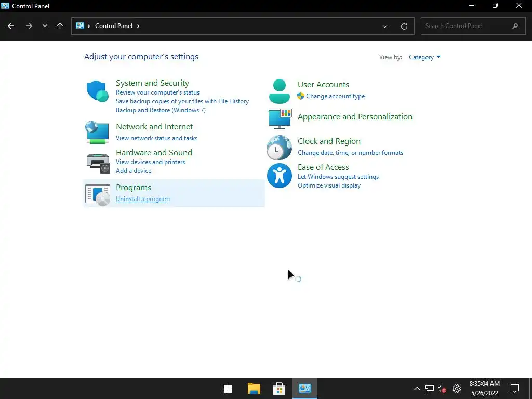Open the network tray icon
This screenshot has height=399, width=532.
[x=430, y=389]
